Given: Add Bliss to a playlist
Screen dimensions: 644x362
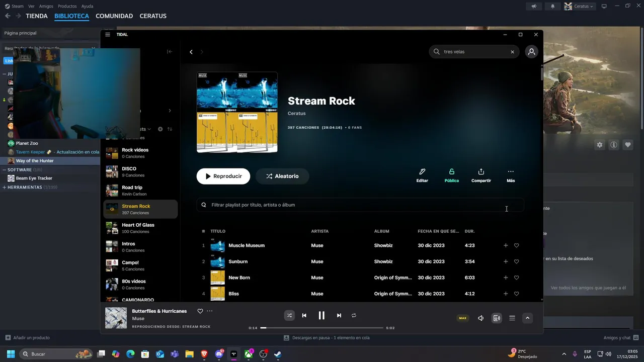Looking at the screenshot, I should [506, 294].
